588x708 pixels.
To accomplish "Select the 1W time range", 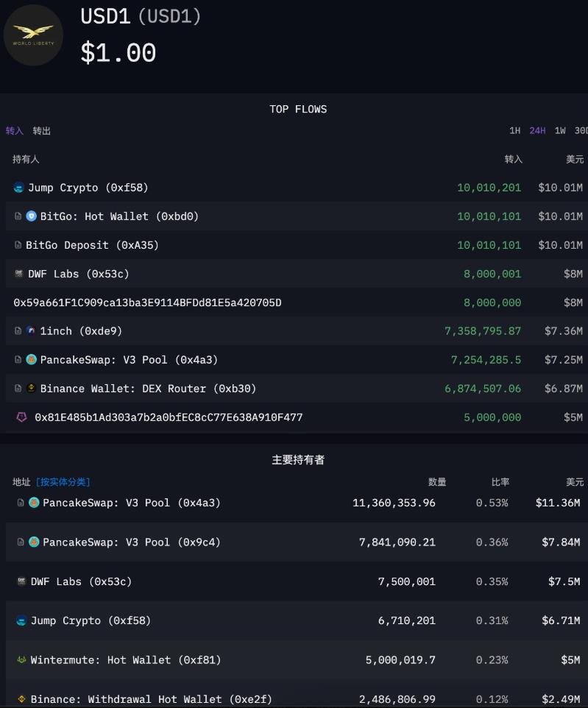I will pyautogui.click(x=560, y=131).
